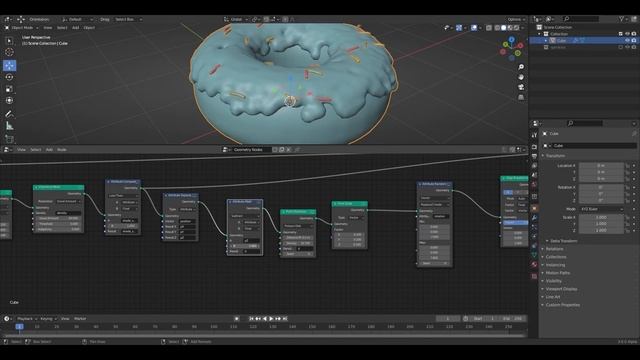Open the Modifier properties wrench tab
640x360 pixels.
coord(534,218)
